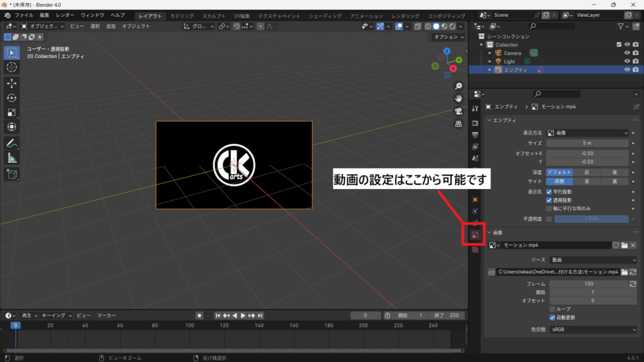Screen dimensions: 644x362
Task: Adjust the 不透明度 slider
Action: pos(591,219)
